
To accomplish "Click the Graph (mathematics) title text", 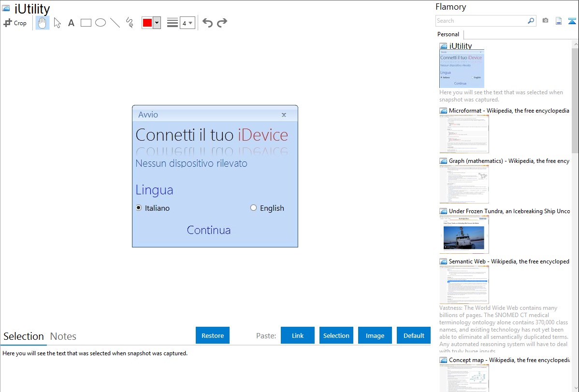I will (509, 161).
